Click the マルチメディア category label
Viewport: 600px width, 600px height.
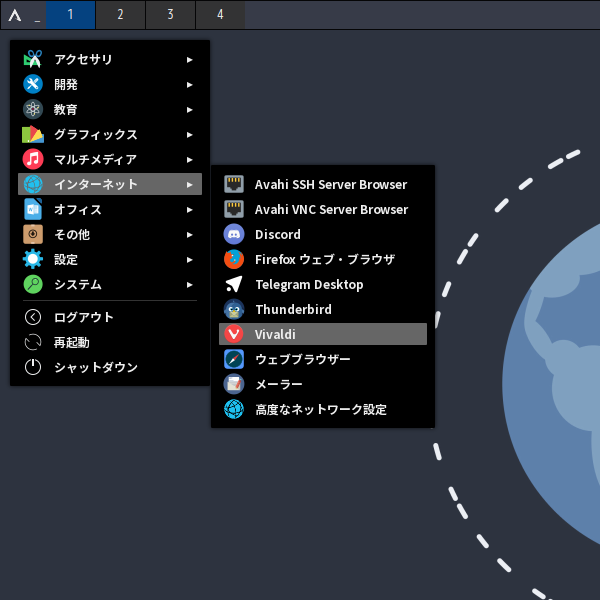click(x=95, y=159)
